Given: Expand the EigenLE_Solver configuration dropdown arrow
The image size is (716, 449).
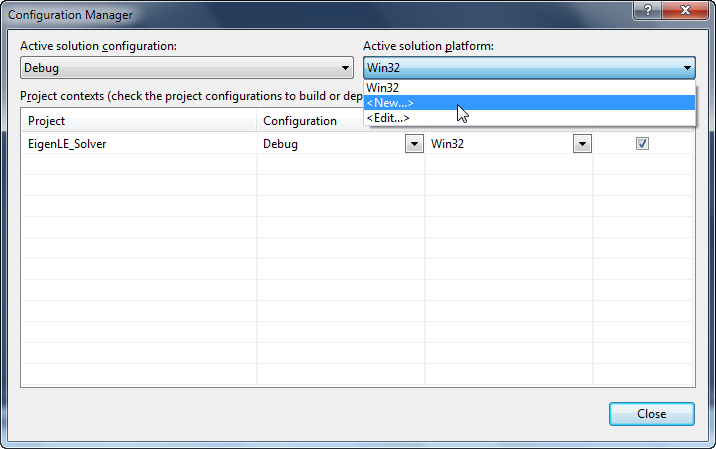Looking at the screenshot, I should 413,144.
